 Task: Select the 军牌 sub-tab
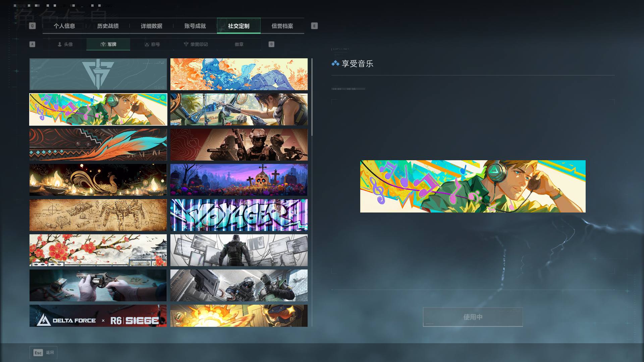coord(108,44)
